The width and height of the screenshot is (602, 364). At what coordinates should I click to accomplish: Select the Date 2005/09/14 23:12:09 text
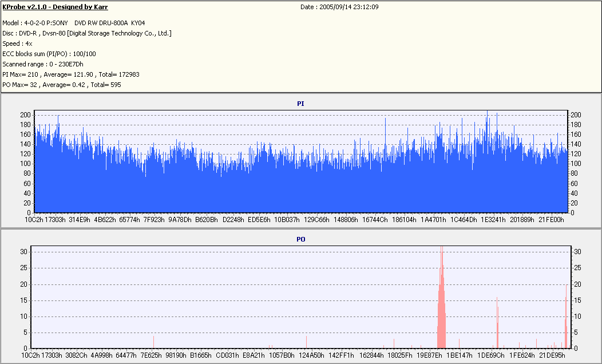click(x=339, y=7)
